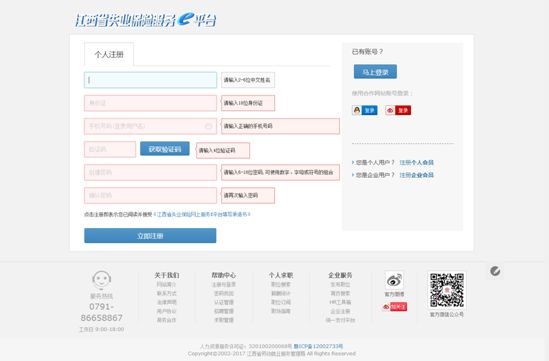Click the hotline number 0791-86658867
The width and height of the screenshot is (549, 361).
pyautogui.click(x=102, y=312)
